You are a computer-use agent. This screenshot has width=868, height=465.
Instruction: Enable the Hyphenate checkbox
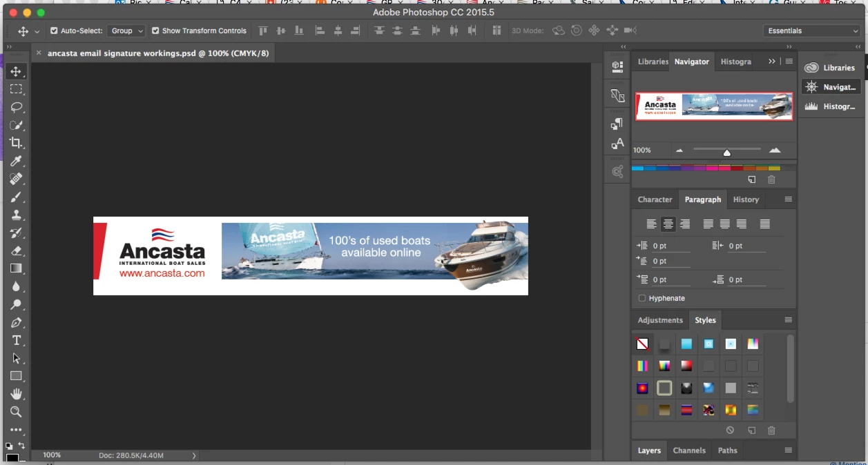642,298
